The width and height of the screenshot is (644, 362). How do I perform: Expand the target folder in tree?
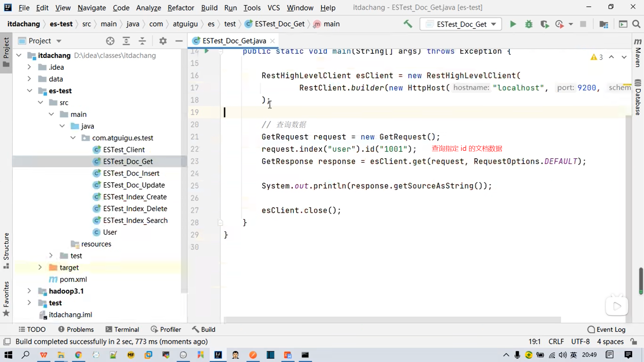pos(40,267)
